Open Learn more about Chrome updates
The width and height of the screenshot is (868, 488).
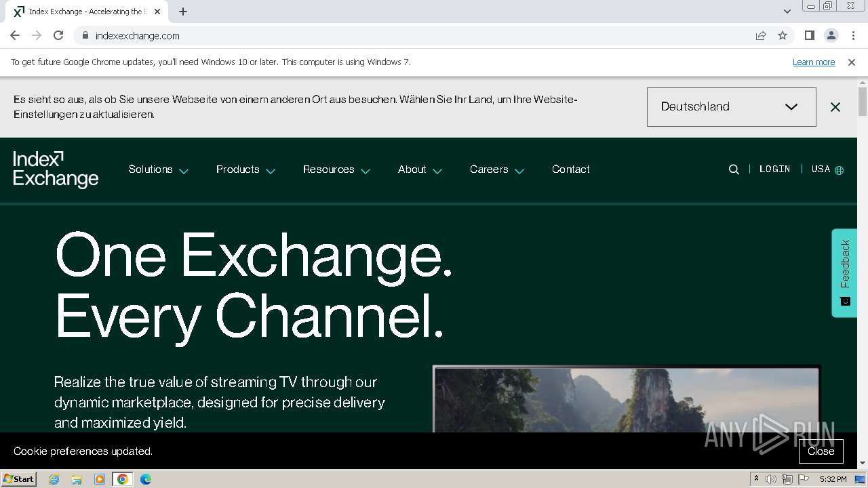(x=814, y=62)
